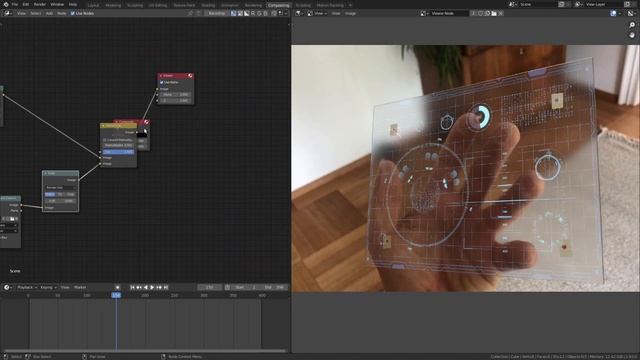Screen dimensions: 640x360
Task: Browse images icon beside Viewer Node
Action: click(x=424, y=13)
